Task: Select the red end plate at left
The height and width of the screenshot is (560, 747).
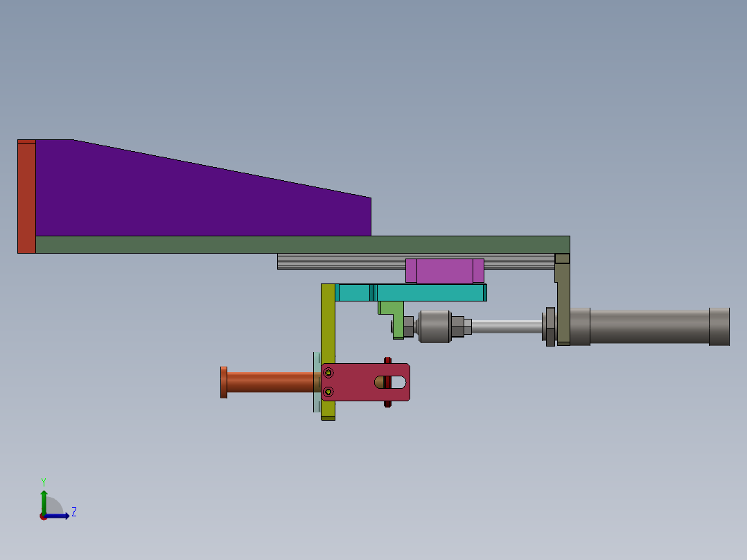Action: click(x=26, y=196)
